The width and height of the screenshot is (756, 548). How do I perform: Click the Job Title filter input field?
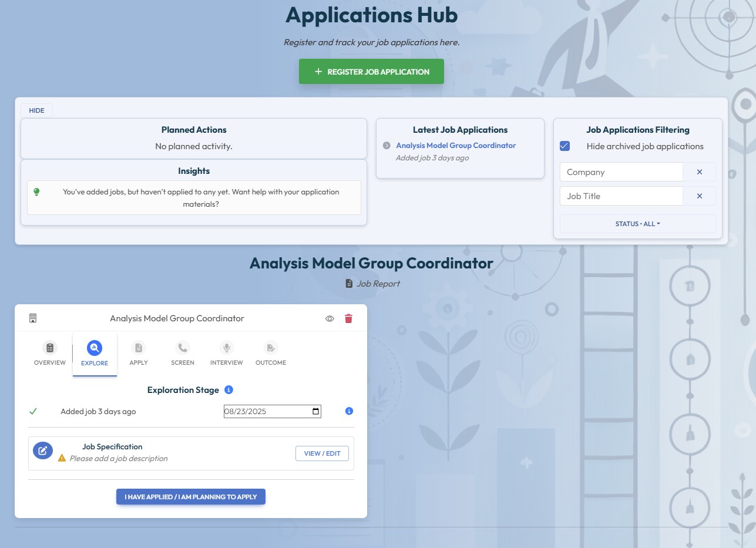pos(621,196)
